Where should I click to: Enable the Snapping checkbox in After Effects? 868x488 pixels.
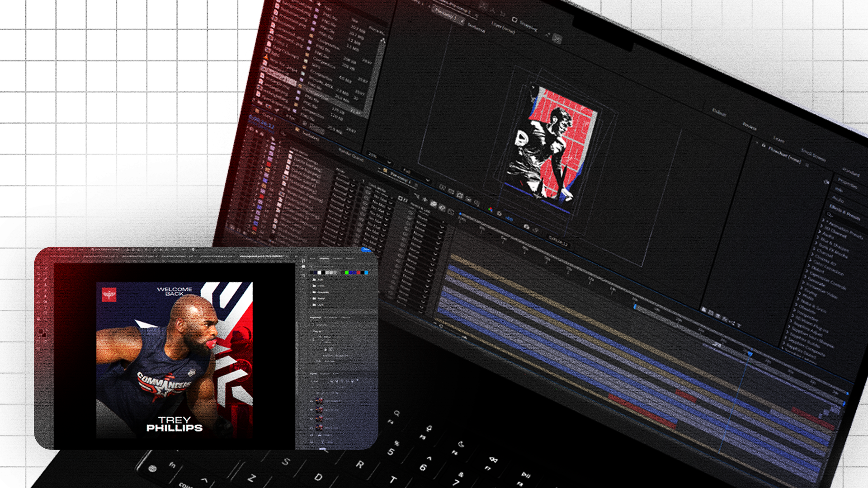(x=514, y=20)
